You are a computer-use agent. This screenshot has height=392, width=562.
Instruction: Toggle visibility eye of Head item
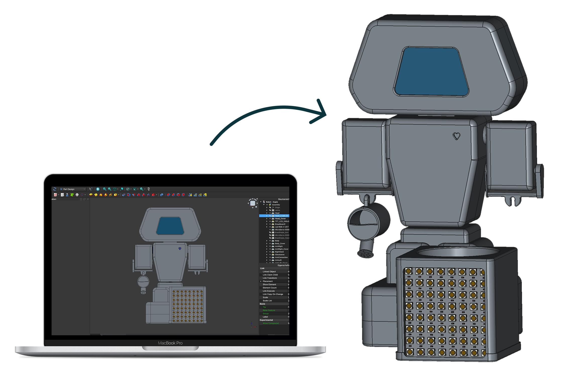click(270, 213)
